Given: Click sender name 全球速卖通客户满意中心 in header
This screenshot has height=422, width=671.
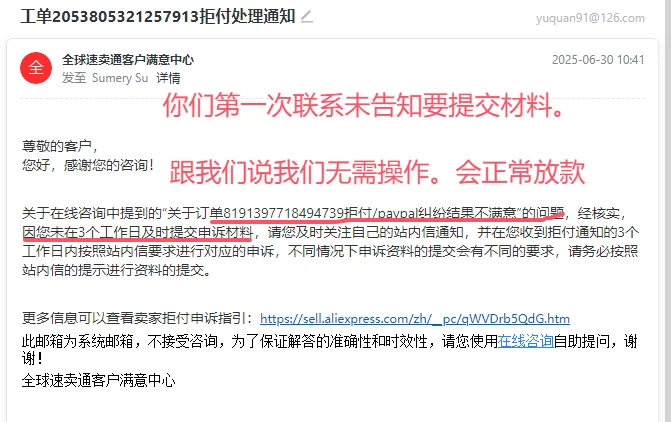Looking at the screenshot, I should click(x=128, y=60).
